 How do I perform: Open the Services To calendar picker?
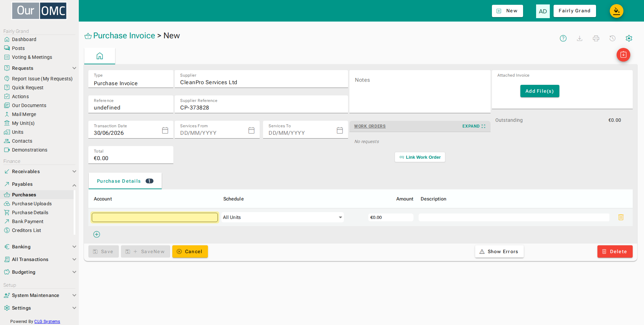(340, 130)
